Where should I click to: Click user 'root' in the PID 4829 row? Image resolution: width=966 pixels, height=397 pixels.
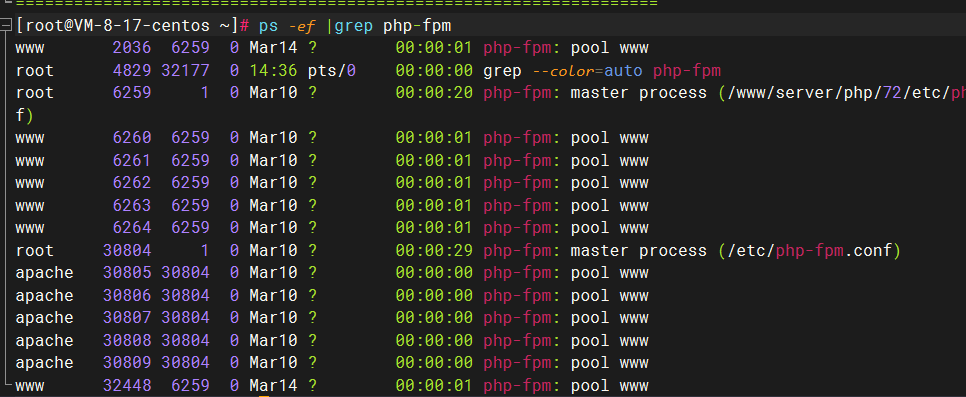coord(34,71)
